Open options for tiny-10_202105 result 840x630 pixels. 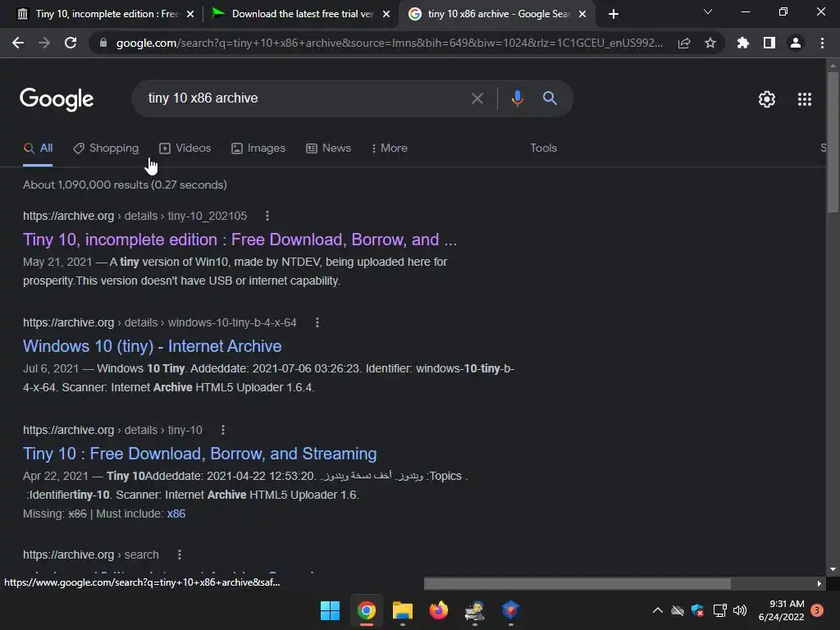click(267, 216)
